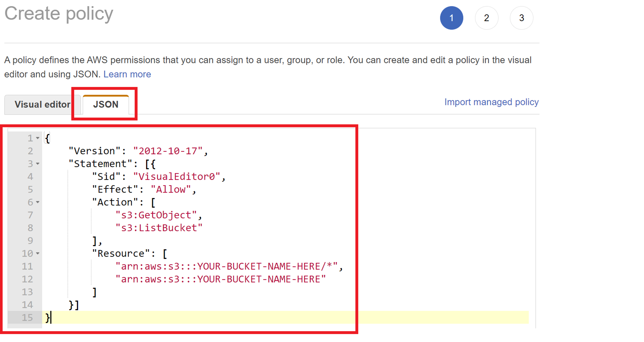Click the "Statement" key text

coord(100,164)
